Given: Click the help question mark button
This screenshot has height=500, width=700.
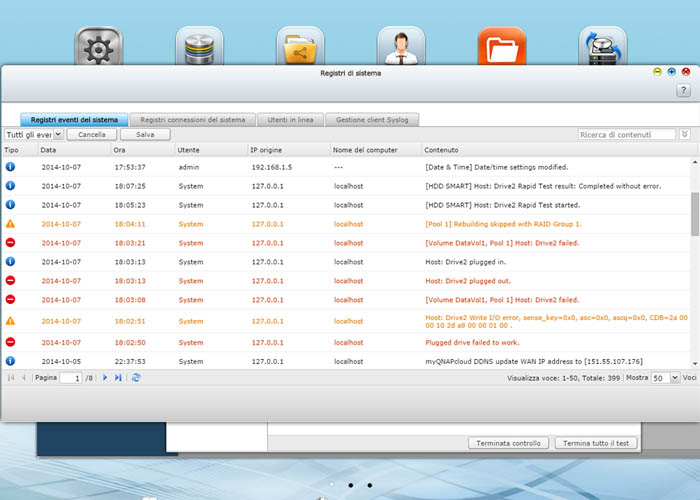Looking at the screenshot, I should [x=683, y=91].
